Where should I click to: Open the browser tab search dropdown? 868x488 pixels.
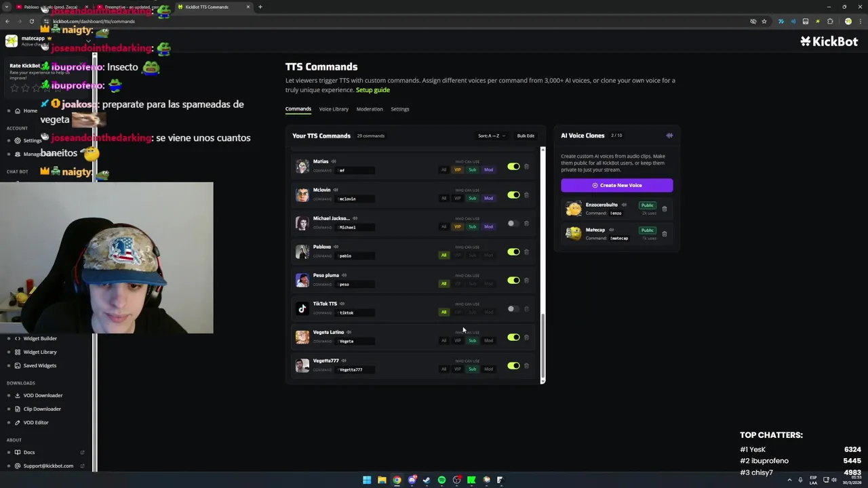click(7, 7)
